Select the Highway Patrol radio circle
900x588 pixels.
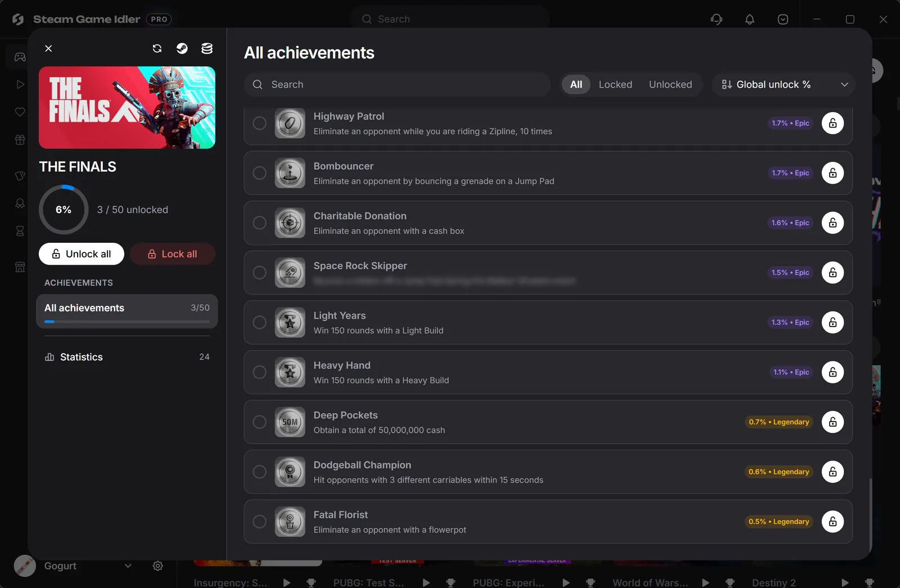(x=259, y=123)
